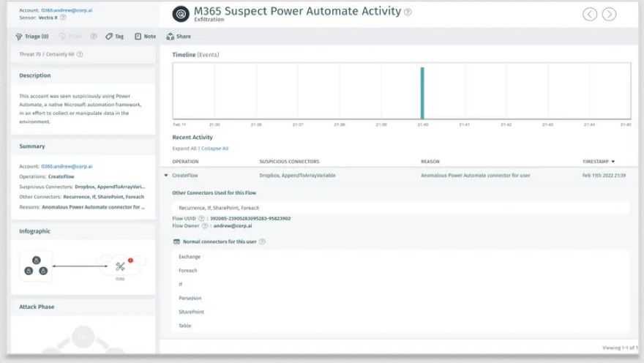Screen dimensions: 644x363
Task: Click the users group icon in Infographic
Action: tap(36, 266)
